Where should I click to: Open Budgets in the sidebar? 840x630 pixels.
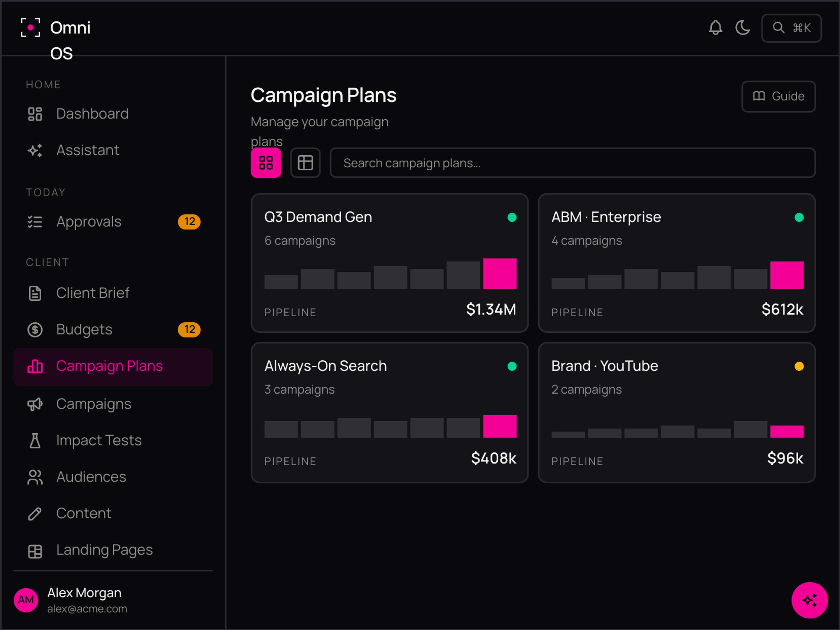coord(113,329)
